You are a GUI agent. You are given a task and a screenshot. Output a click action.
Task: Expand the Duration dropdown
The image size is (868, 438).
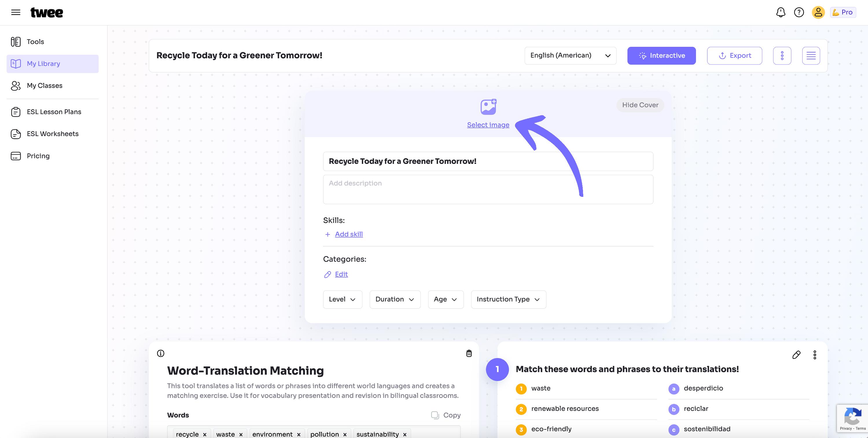tap(395, 299)
